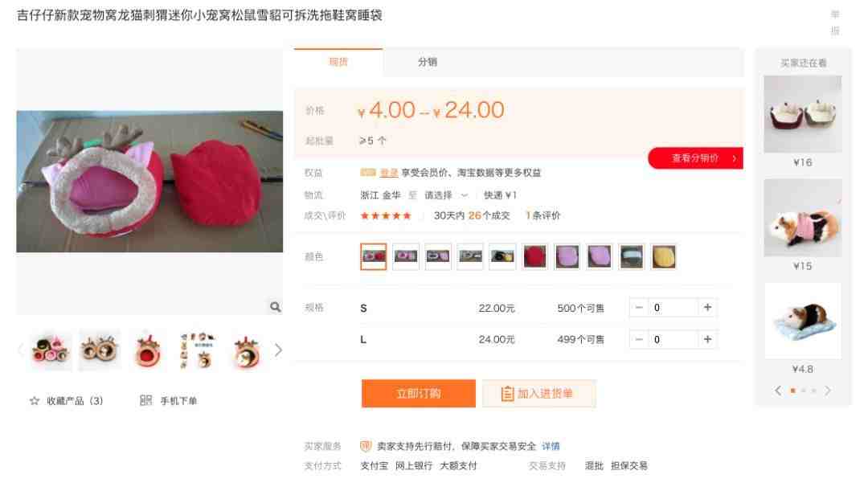Expand the shipping destination 请选择 dropdown

tap(446, 195)
